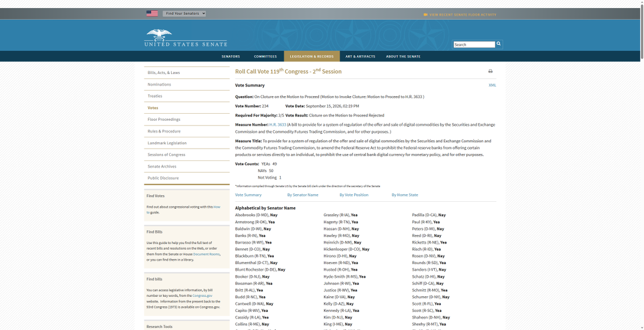Open View Recent Senate Floor Activity link
The width and height of the screenshot is (644, 330).
click(460, 14)
